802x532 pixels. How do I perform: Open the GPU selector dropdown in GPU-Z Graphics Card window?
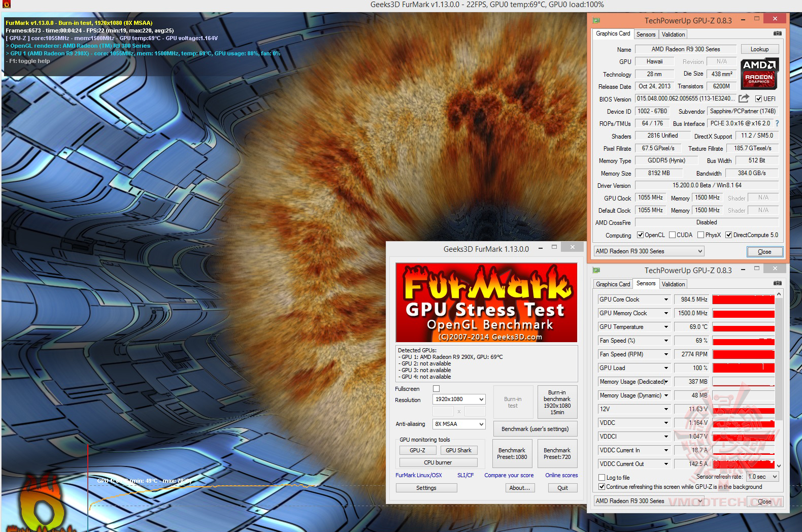[x=649, y=251]
